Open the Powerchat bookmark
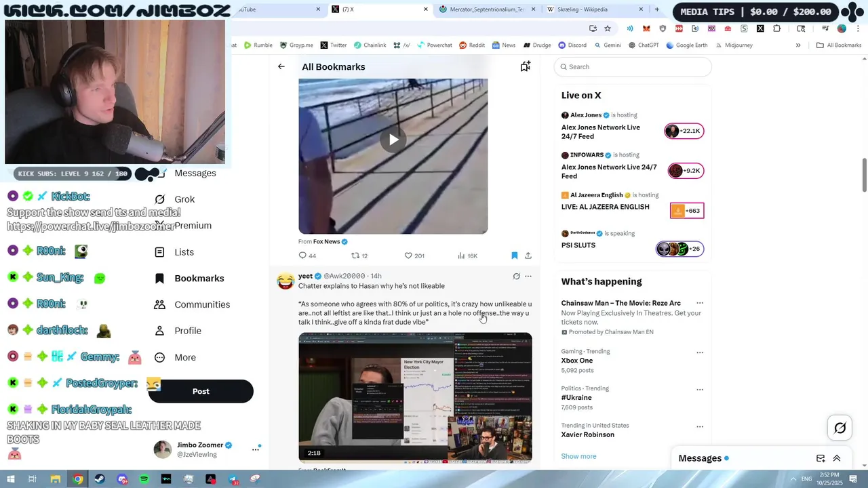This screenshot has height=488, width=868. click(x=435, y=45)
